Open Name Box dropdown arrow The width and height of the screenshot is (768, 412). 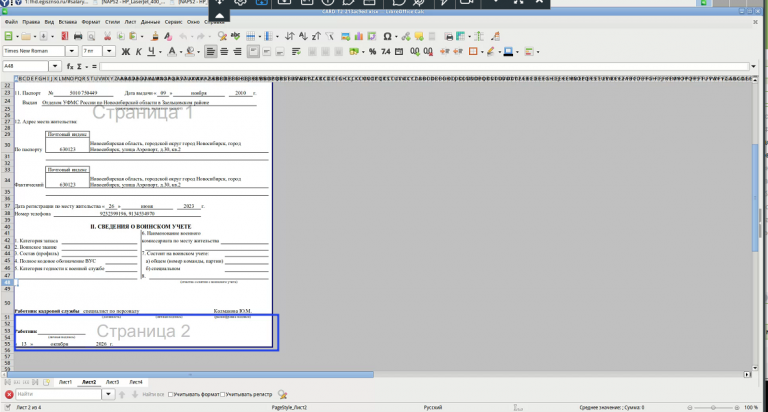point(55,66)
